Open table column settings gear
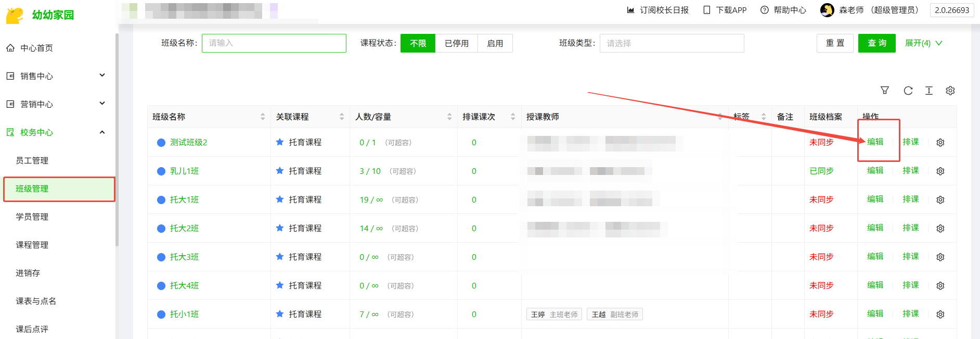The image size is (980, 339). pos(950,91)
